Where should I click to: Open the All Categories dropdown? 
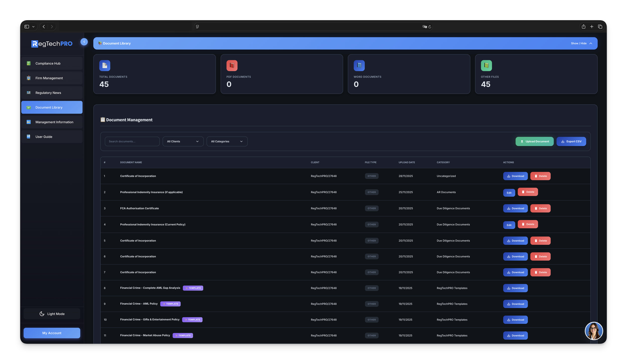point(227,141)
